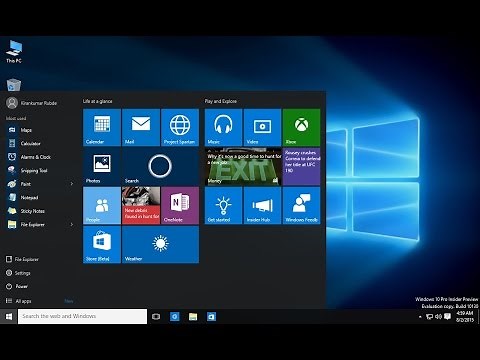Launch Project Spartan browser tile
Image resolution: width=480 pixels, height=360 pixels.
pyautogui.click(x=180, y=127)
